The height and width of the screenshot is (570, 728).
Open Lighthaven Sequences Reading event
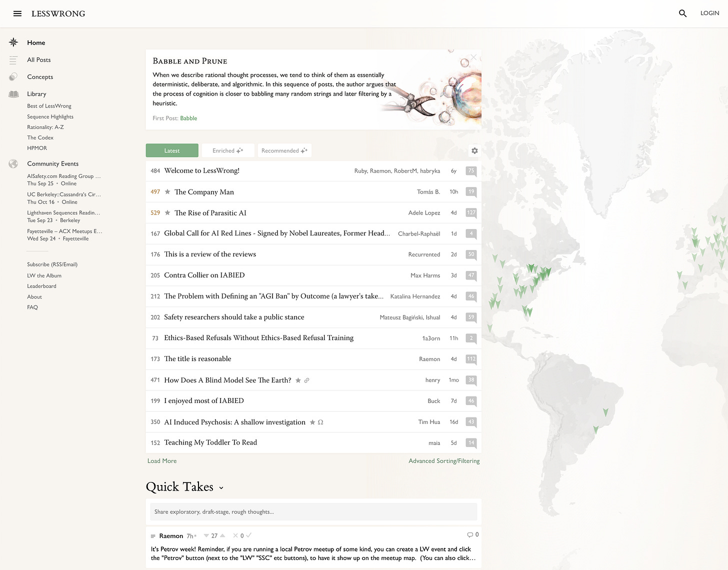click(63, 216)
